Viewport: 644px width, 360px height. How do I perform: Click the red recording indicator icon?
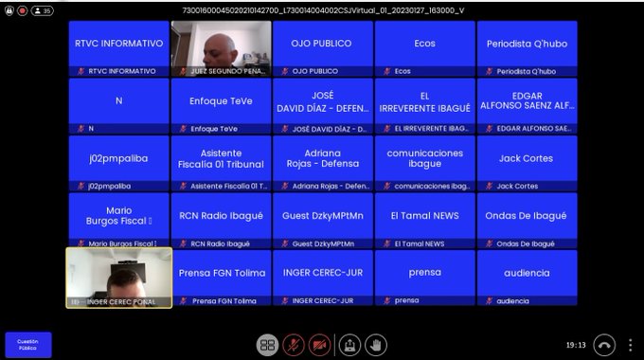pos(22,10)
